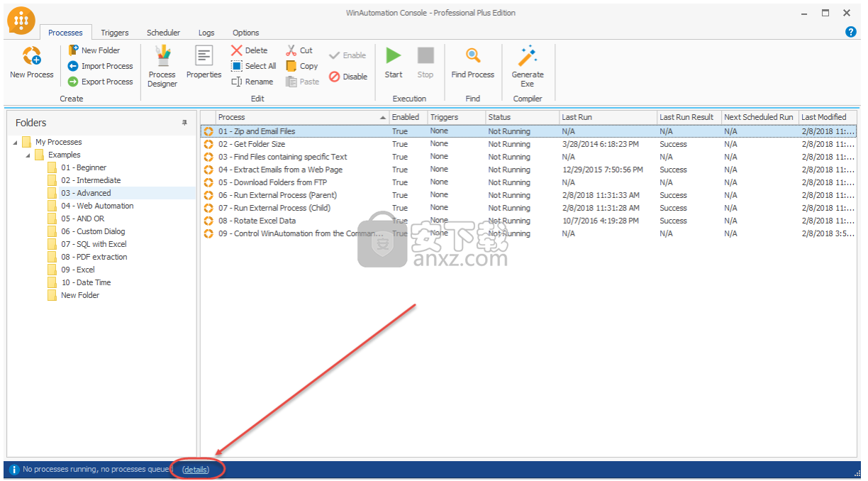Collapse the My Processes tree node

[15, 143]
